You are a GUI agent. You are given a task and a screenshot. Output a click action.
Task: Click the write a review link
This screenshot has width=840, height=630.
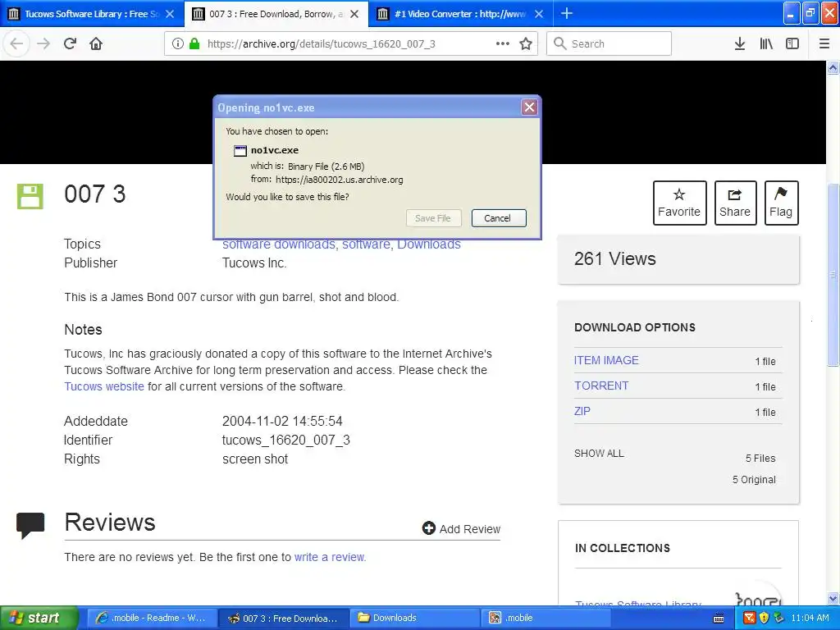pos(330,557)
